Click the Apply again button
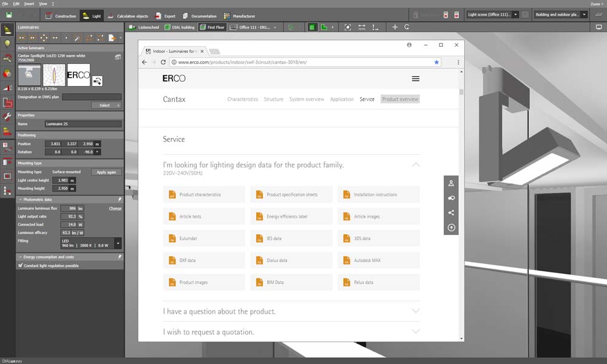This screenshot has height=364, width=607. point(106,172)
